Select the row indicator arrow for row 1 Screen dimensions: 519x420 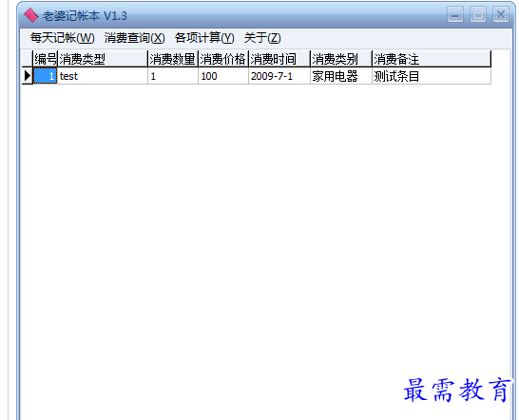(x=28, y=76)
